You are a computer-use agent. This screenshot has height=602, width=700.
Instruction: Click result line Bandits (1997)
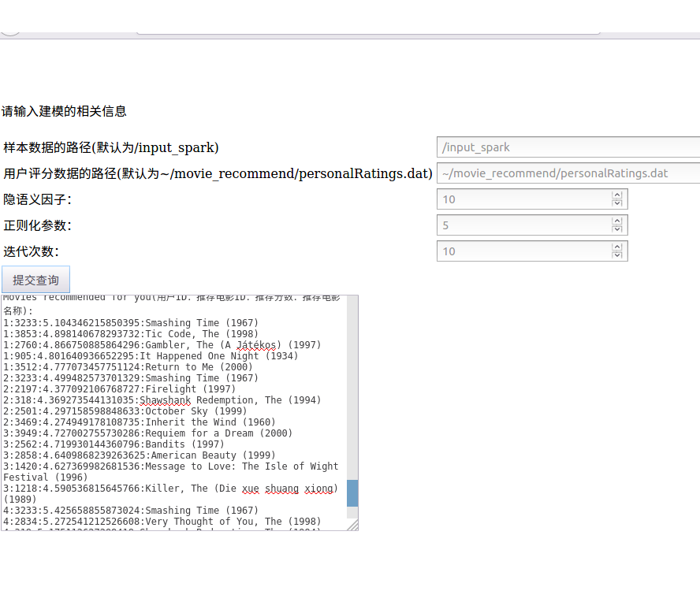pyautogui.click(x=114, y=444)
